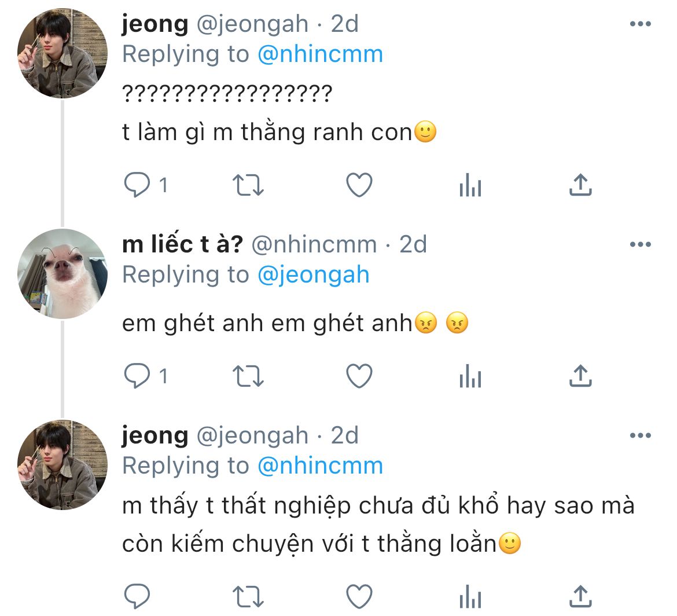The height and width of the screenshot is (616, 677).
Task: Retweet jeong's first tweet
Action: [248, 185]
